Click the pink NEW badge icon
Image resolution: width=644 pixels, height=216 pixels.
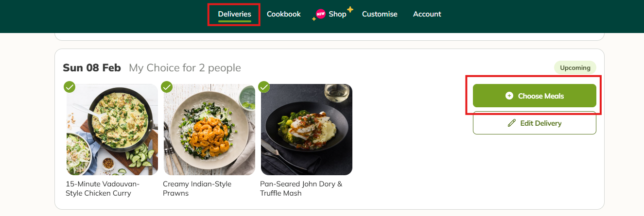tap(320, 14)
